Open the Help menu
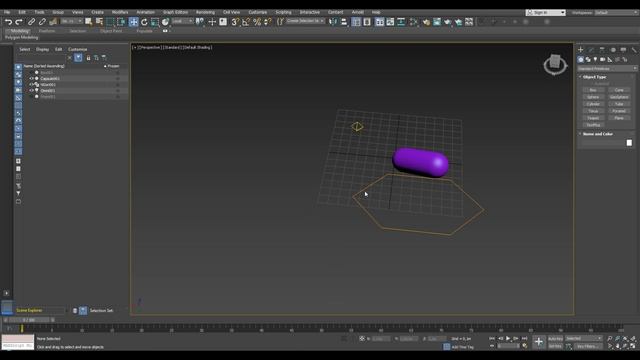Viewport: 640px width, 360px height. 376,12
